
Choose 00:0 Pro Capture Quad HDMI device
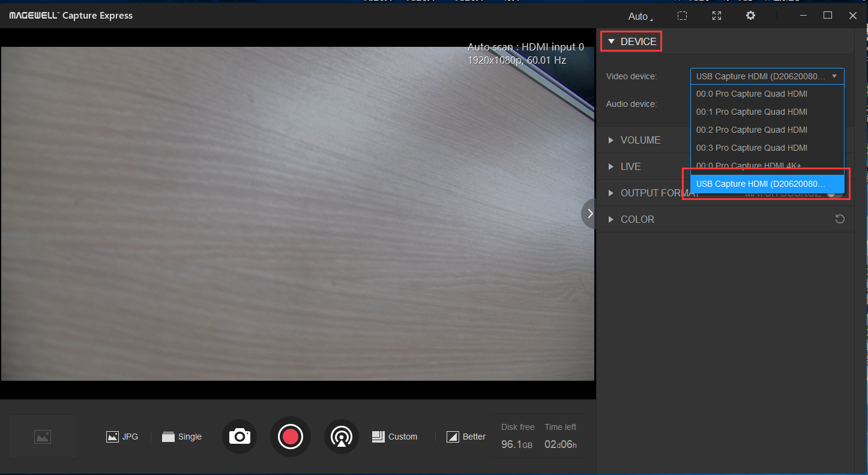(x=752, y=94)
